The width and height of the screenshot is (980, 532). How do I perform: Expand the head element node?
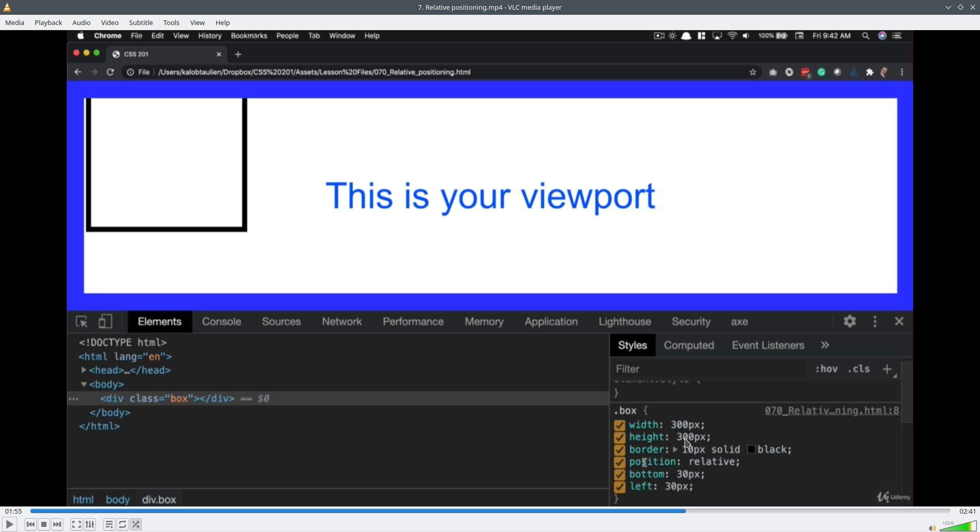point(84,370)
